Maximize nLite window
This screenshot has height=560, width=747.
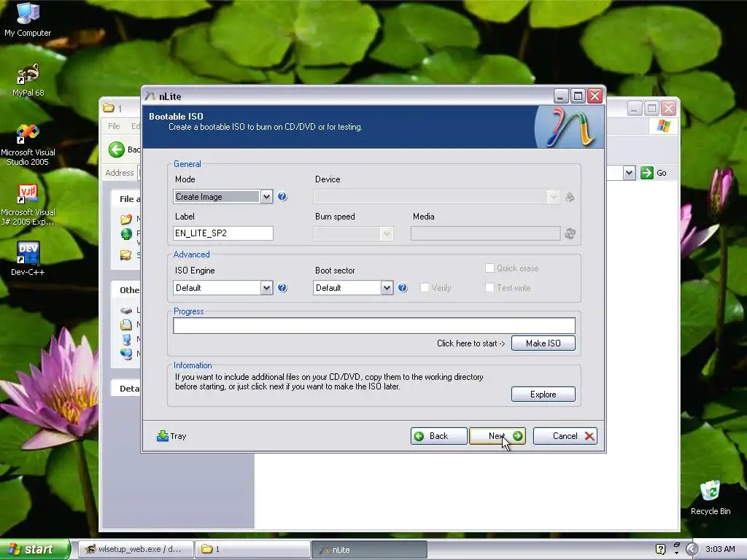pyautogui.click(x=578, y=96)
